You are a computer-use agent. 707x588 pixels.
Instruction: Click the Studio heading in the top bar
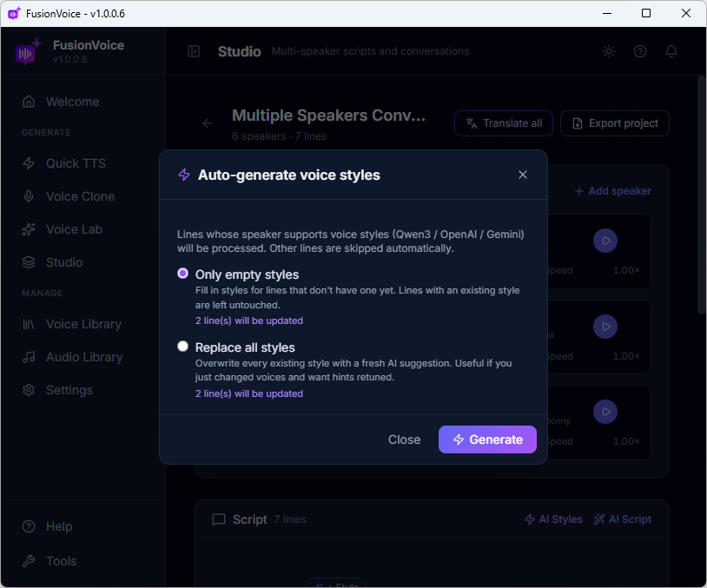[240, 51]
